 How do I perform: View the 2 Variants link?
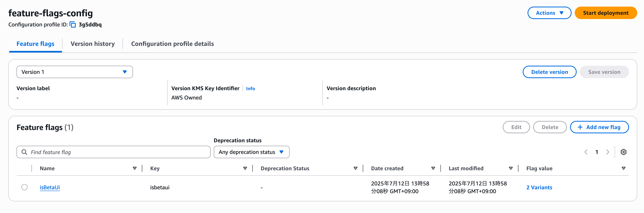pyautogui.click(x=539, y=188)
